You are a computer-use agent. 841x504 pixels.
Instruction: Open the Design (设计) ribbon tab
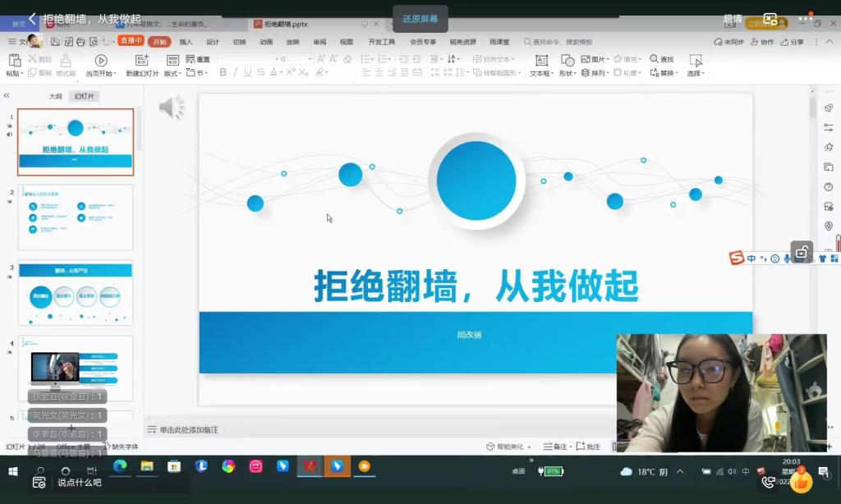(213, 42)
